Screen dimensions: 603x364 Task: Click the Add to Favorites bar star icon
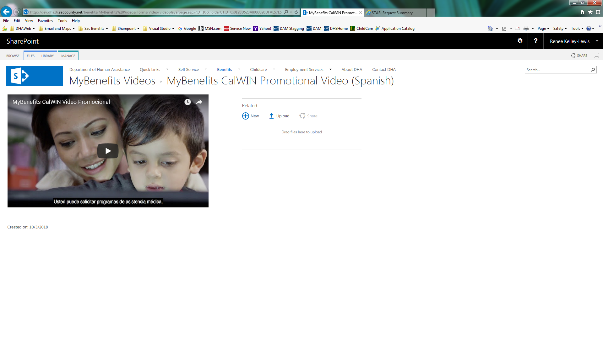click(x=4, y=29)
